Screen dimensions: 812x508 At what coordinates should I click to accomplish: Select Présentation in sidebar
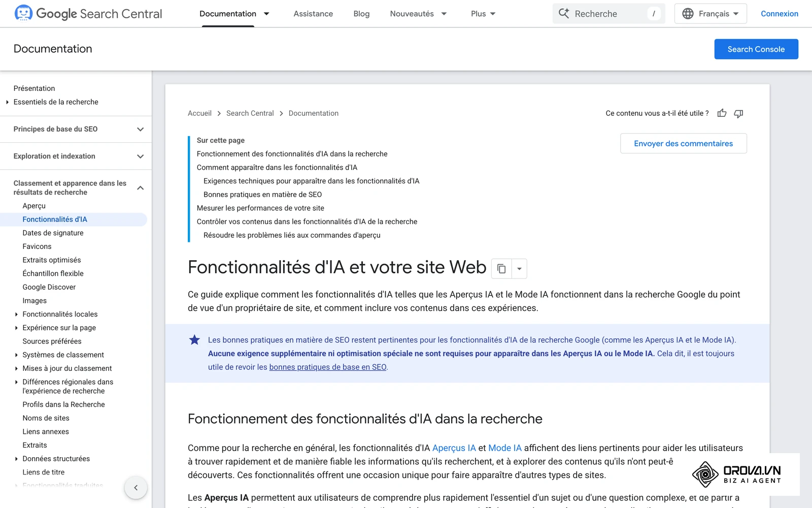[x=34, y=88]
